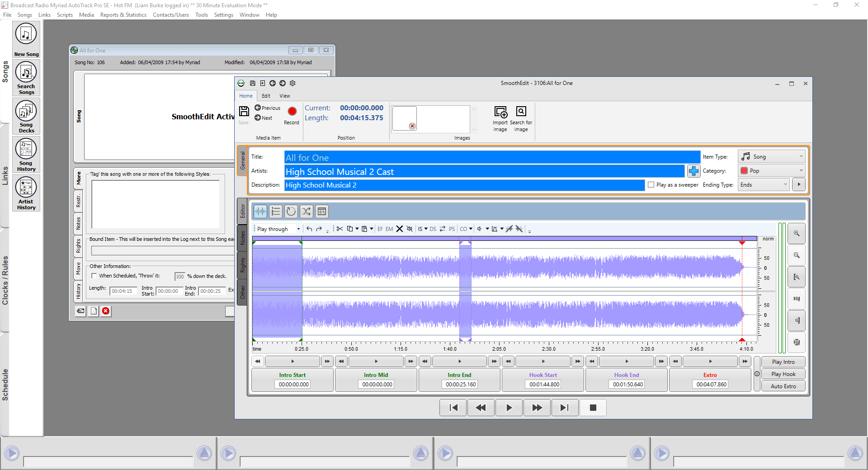868x470 pixels.
Task: Click the red Pop category color swatch
Action: [745, 170]
